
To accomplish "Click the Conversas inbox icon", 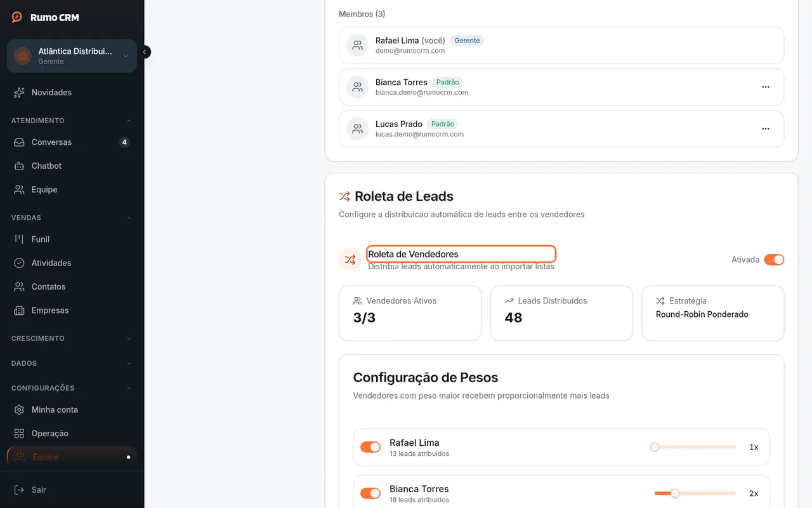I will pyautogui.click(x=19, y=142).
